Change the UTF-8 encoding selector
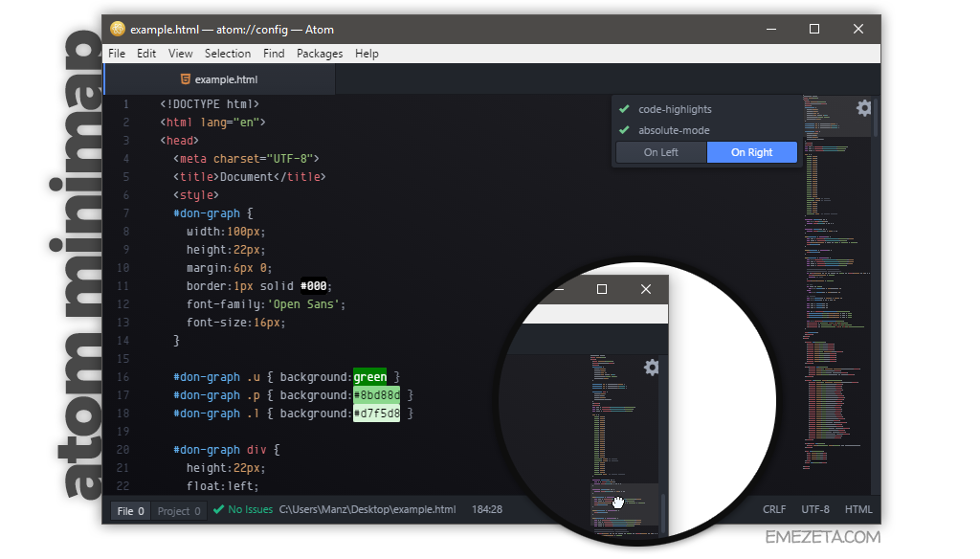 815,509
